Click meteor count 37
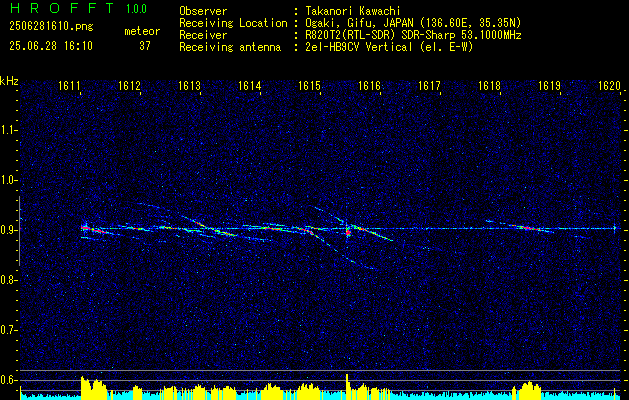 pos(145,46)
